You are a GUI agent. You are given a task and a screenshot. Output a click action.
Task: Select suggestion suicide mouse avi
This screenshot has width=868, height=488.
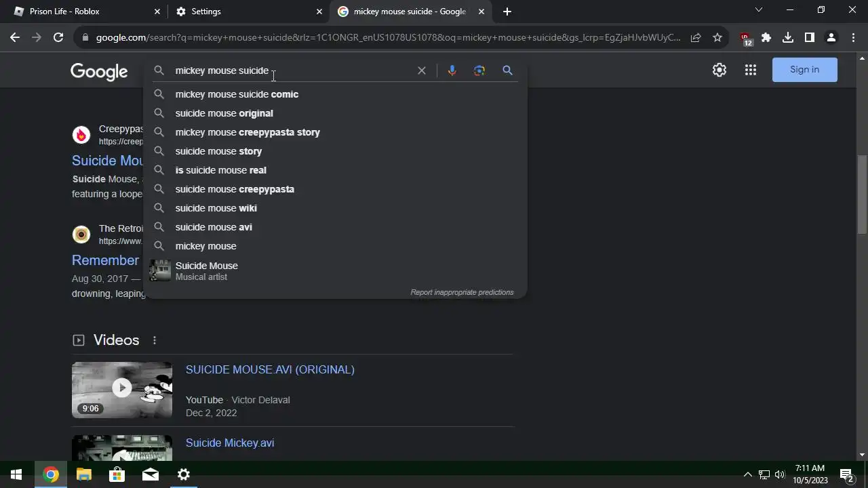pos(335,227)
